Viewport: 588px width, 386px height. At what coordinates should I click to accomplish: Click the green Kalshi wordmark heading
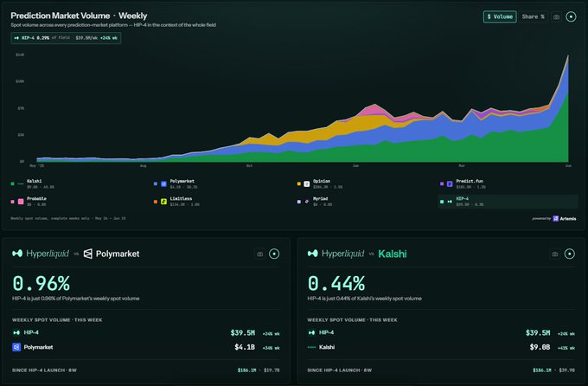(393, 254)
